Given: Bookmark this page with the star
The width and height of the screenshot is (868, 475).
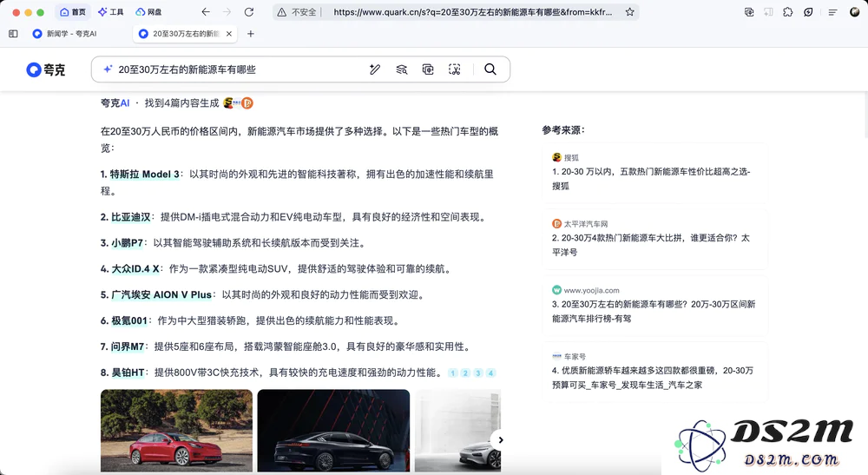Looking at the screenshot, I should (629, 11).
